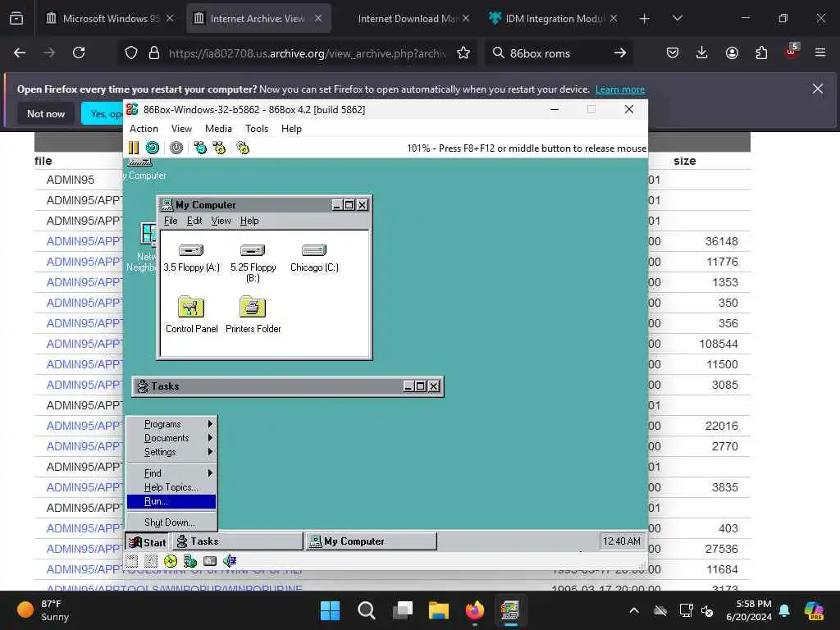The width and height of the screenshot is (840, 630).
Task: Open 86Box View menu
Action: click(x=181, y=129)
